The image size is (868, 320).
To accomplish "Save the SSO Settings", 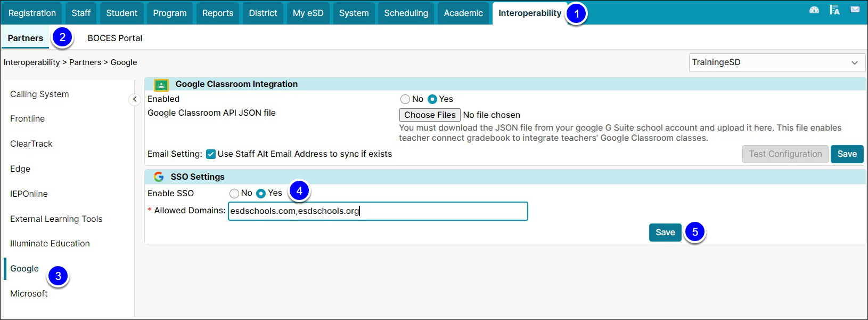I will (x=665, y=233).
